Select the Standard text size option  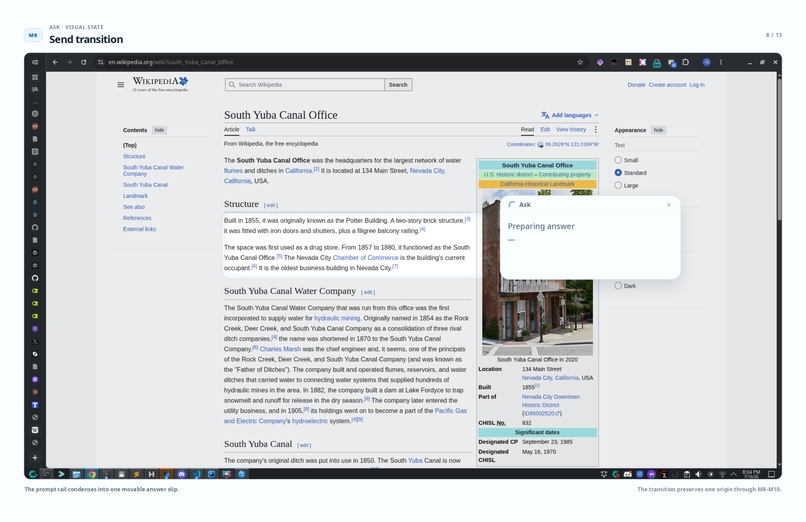point(618,173)
